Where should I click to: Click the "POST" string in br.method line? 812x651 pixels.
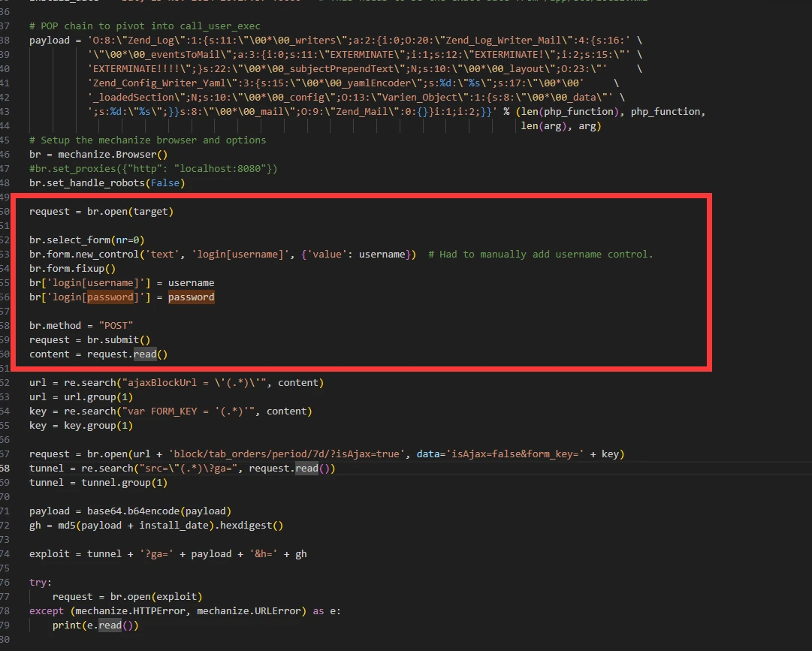(116, 326)
